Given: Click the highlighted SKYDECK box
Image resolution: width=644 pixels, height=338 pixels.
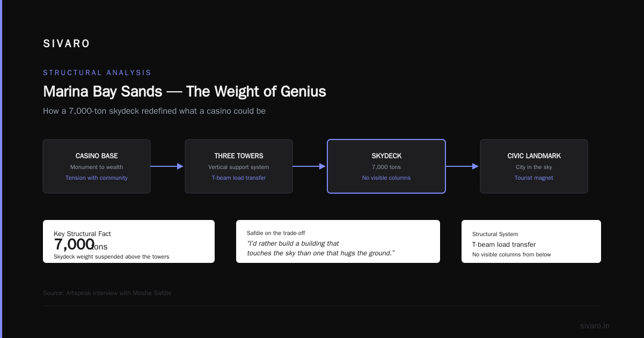Looking at the screenshot, I should (386, 166).
